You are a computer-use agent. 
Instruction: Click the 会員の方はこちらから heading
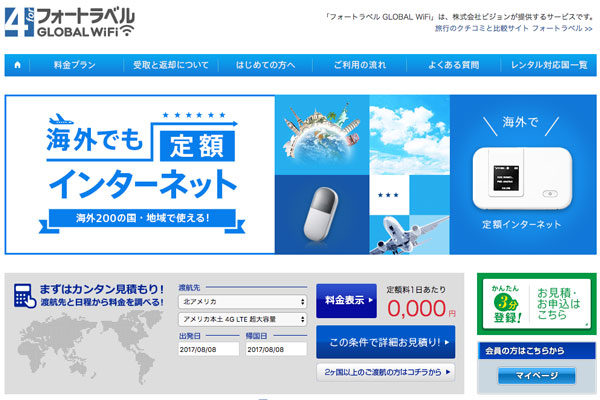[525, 351]
